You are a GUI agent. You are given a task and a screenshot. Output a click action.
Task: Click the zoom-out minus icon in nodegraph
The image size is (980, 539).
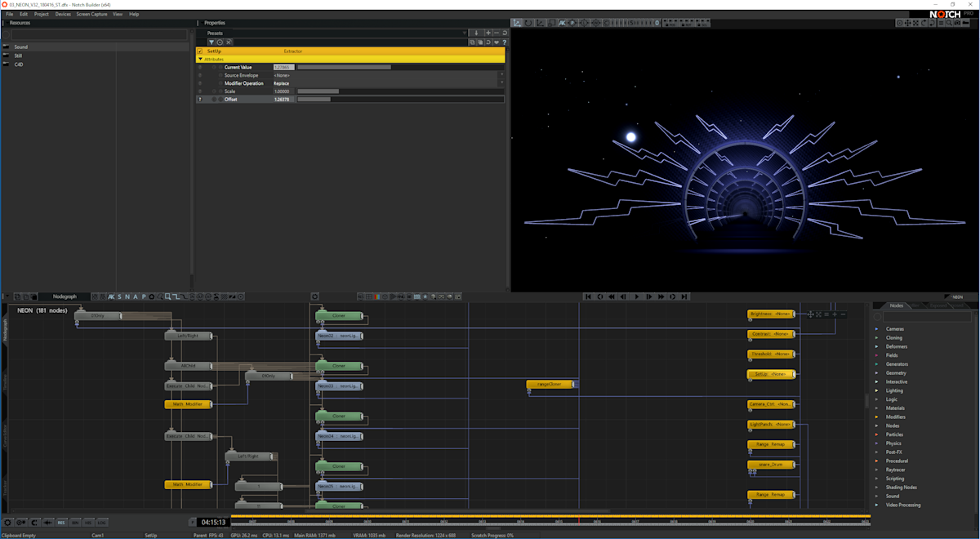tap(844, 314)
